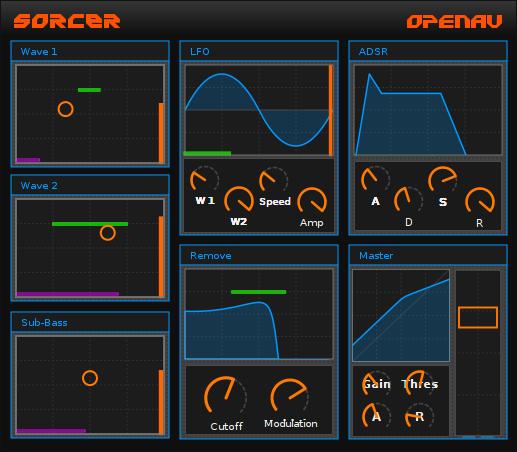
Task: Click the Master Gain knob
Action: pos(376,384)
